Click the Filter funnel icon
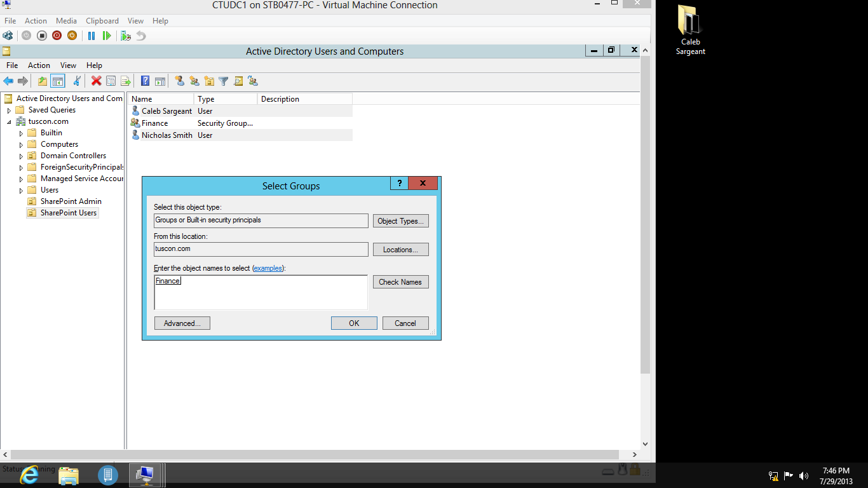This screenshot has width=868, height=488. click(224, 81)
